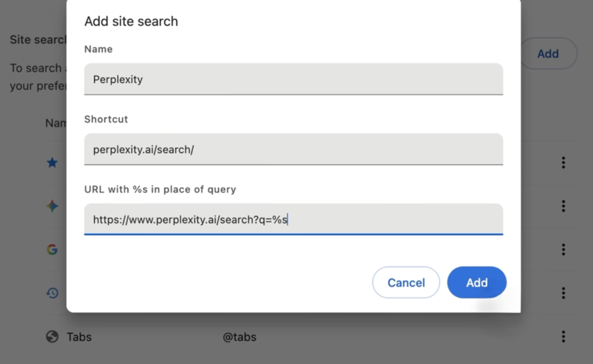Select the Gemini sparkle icon

click(x=52, y=206)
